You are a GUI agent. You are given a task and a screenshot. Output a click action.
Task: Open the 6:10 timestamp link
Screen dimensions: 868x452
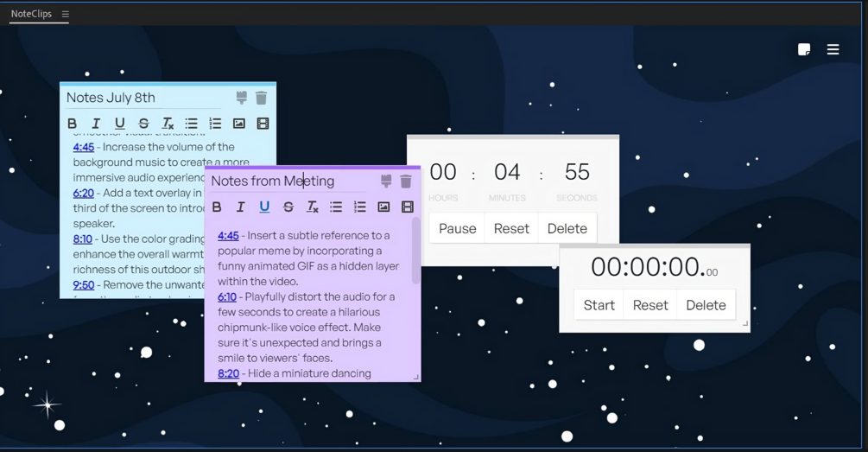point(227,297)
